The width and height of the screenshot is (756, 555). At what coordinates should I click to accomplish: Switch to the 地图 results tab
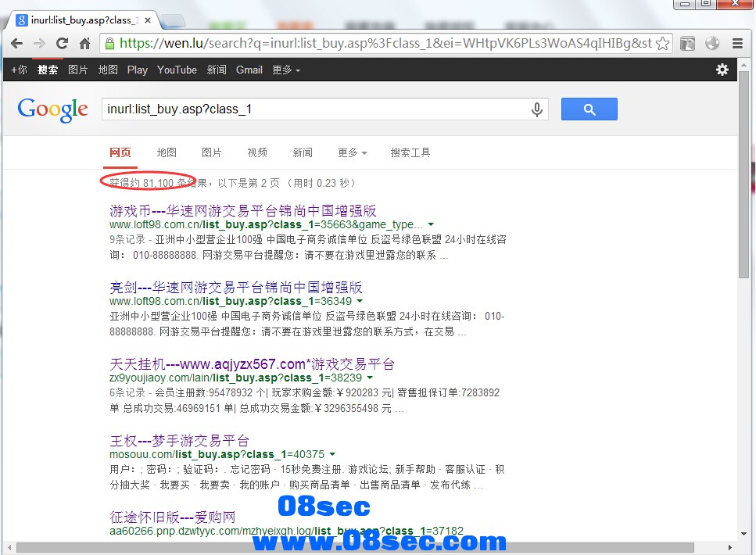167,153
